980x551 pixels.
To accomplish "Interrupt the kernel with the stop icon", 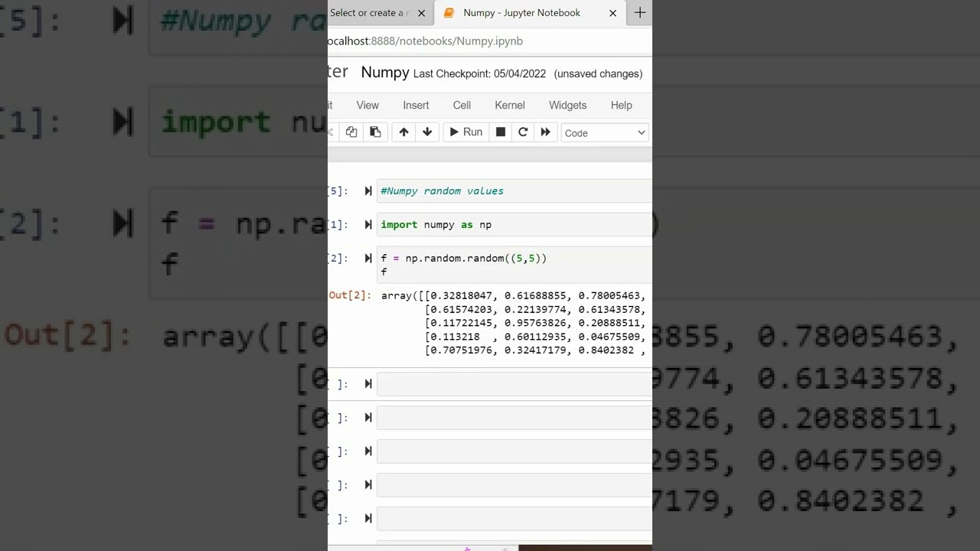I will click(x=501, y=132).
